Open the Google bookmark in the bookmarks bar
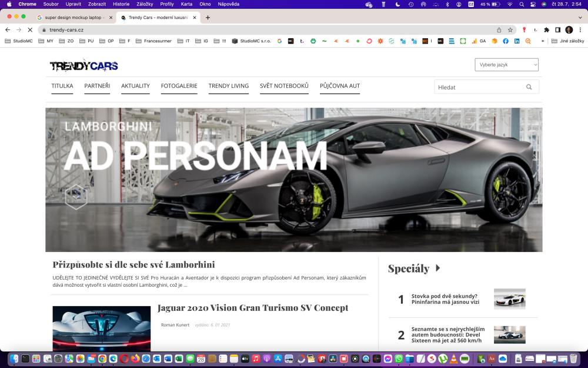This screenshot has width=588, height=368. pos(280,41)
